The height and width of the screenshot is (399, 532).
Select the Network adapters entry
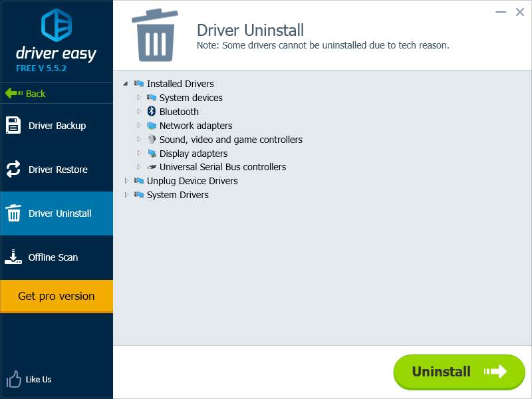coord(196,126)
